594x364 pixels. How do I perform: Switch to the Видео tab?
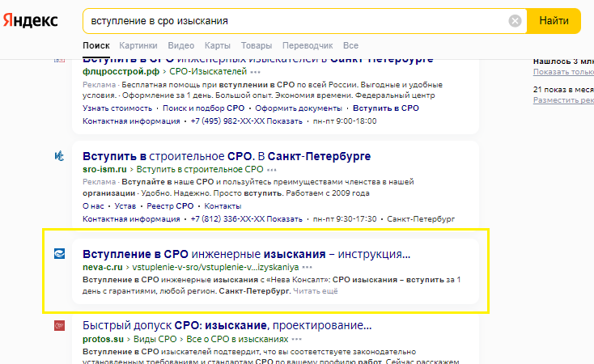180,45
